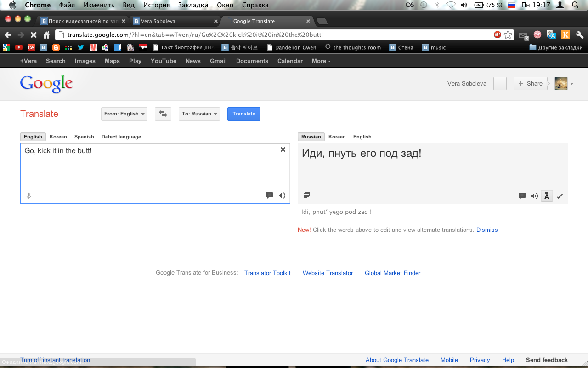Open the volume control in menu bar

point(464,5)
